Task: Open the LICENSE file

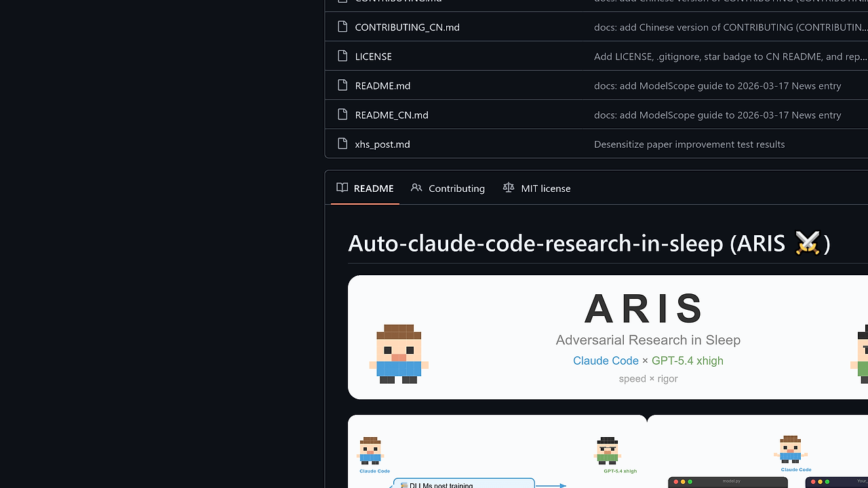Action: click(373, 56)
